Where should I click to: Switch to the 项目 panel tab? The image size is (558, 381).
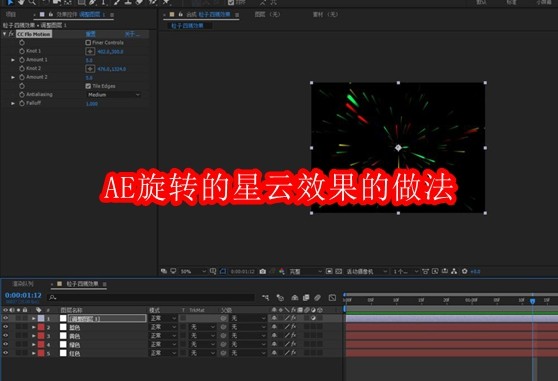(x=11, y=15)
